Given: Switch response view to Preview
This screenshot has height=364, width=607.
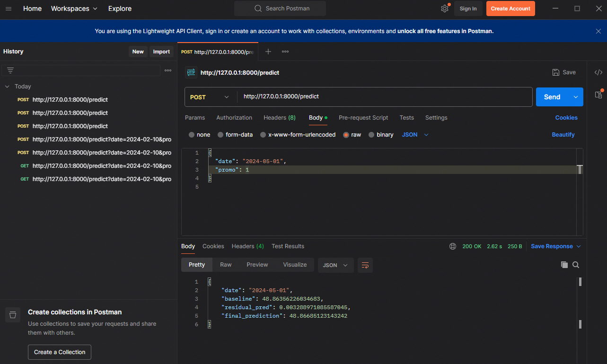Looking at the screenshot, I should tap(257, 265).
